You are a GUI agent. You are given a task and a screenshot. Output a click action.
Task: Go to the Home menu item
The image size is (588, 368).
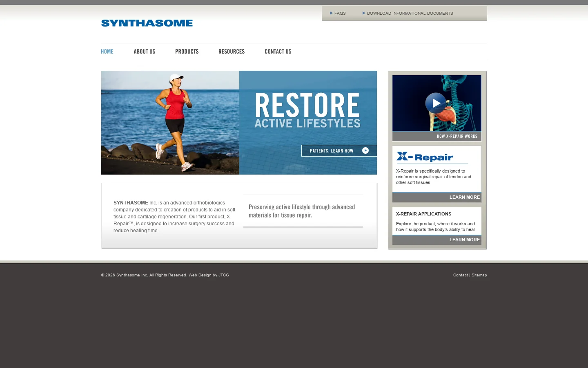pyautogui.click(x=107, y=52)
